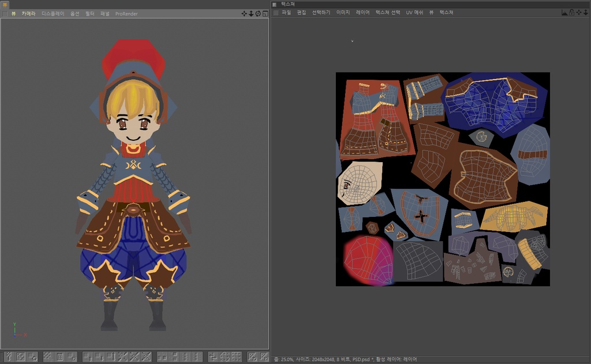The width and height of the screenshot is (591, 364).
Task: Click the texture panel zoom-view icon (up-down arrow)
Action: 586,13
